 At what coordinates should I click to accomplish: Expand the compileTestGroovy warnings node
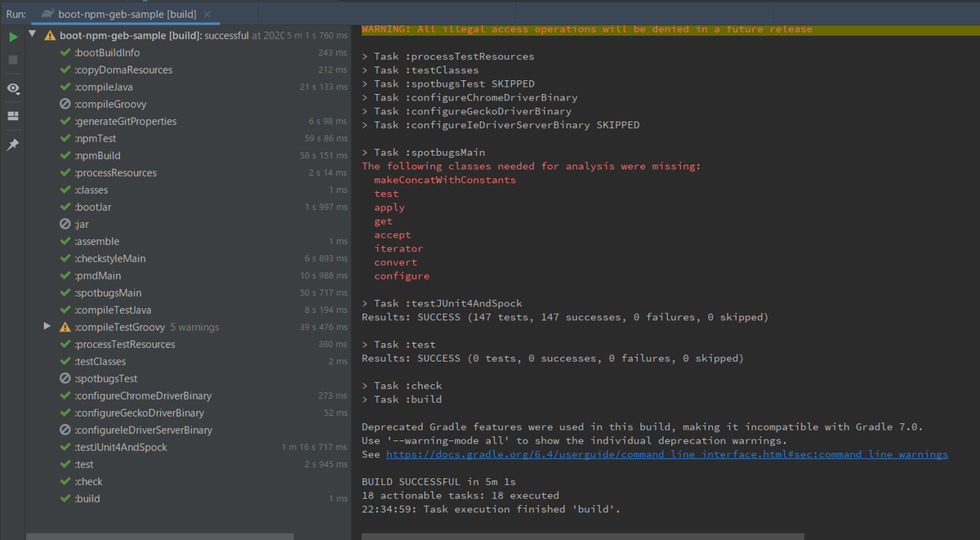(x=47, y=327)
